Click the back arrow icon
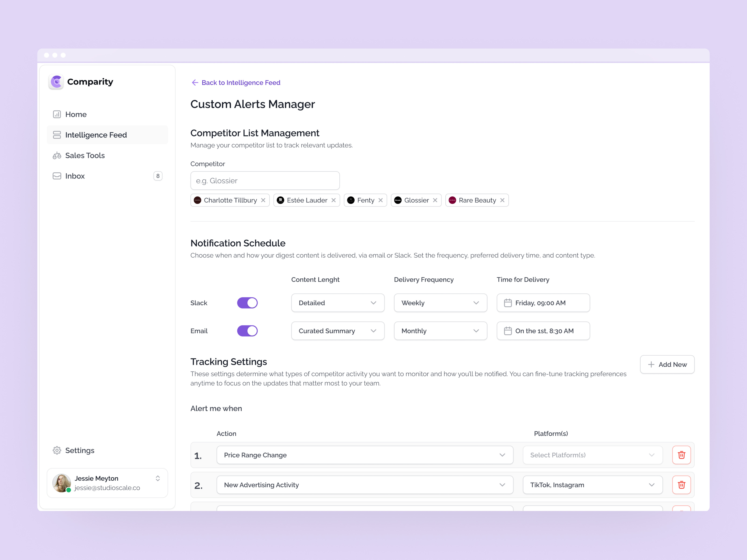Image resolution: width=747 pixels, height=560 pixels. tap(195, 83)
